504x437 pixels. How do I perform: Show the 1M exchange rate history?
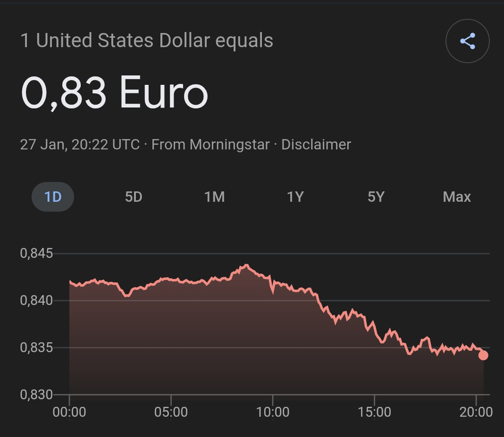214,197
